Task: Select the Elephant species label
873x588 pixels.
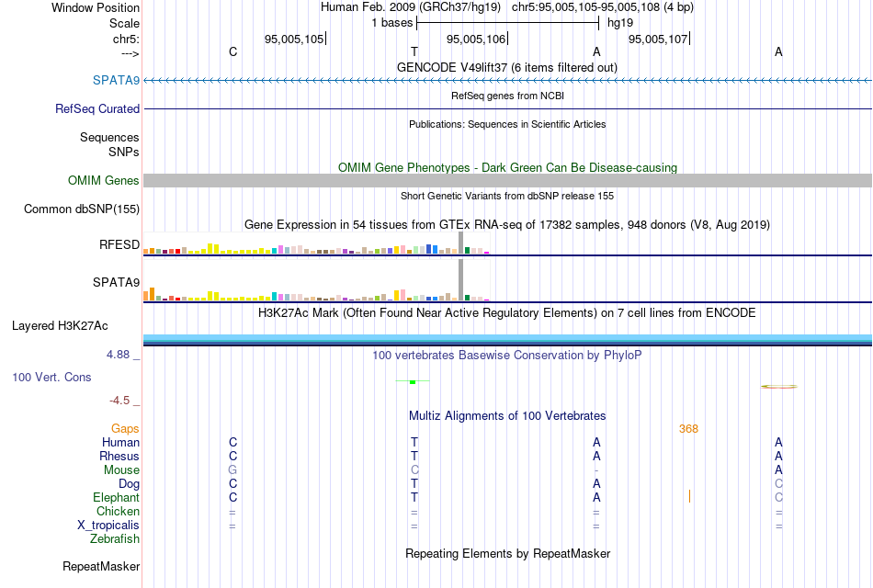Action: click(x=116, y=497)
